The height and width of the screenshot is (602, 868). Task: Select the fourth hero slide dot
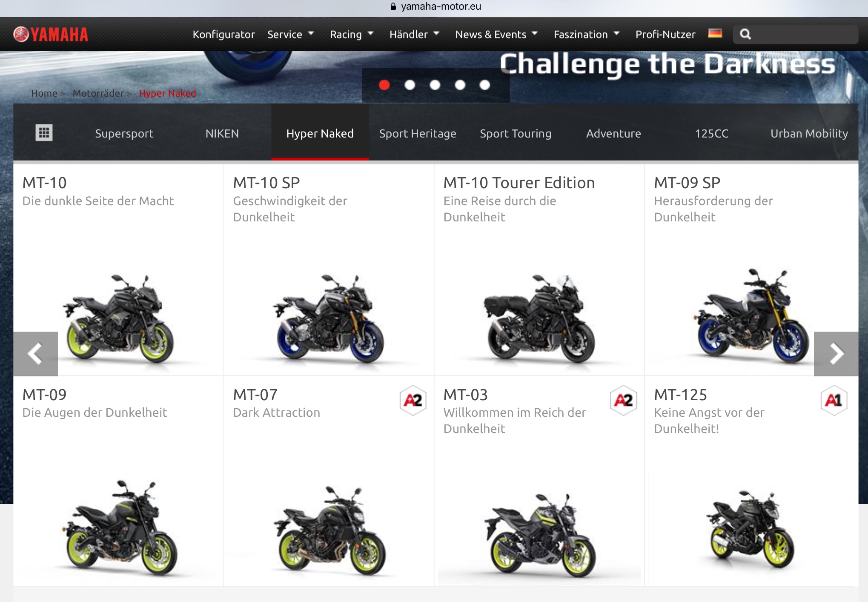[460, 85]
